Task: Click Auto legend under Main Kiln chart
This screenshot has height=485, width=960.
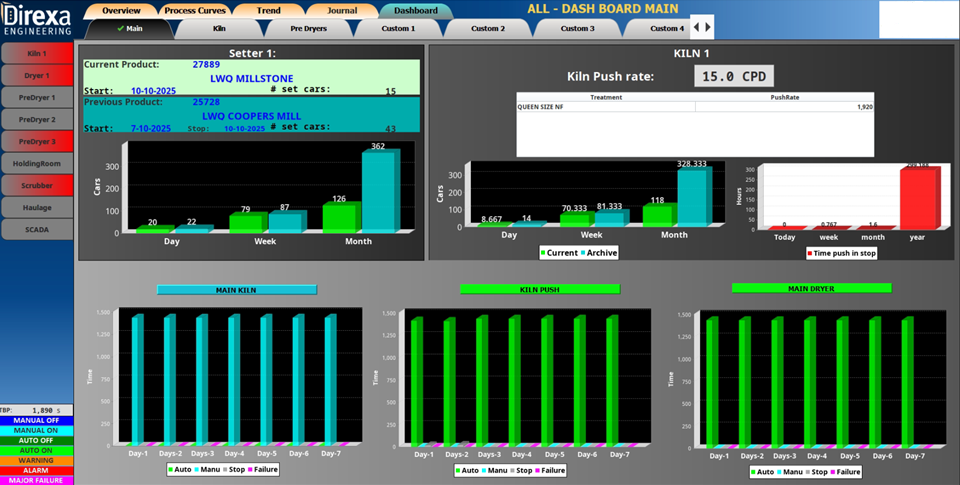Action: (179, 470)
